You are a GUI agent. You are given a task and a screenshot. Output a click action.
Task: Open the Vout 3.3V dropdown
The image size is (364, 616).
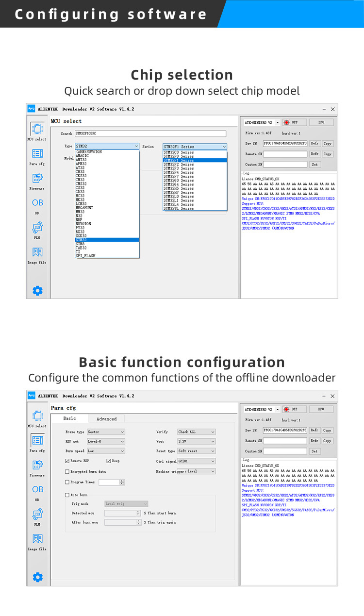pos(196,441)
